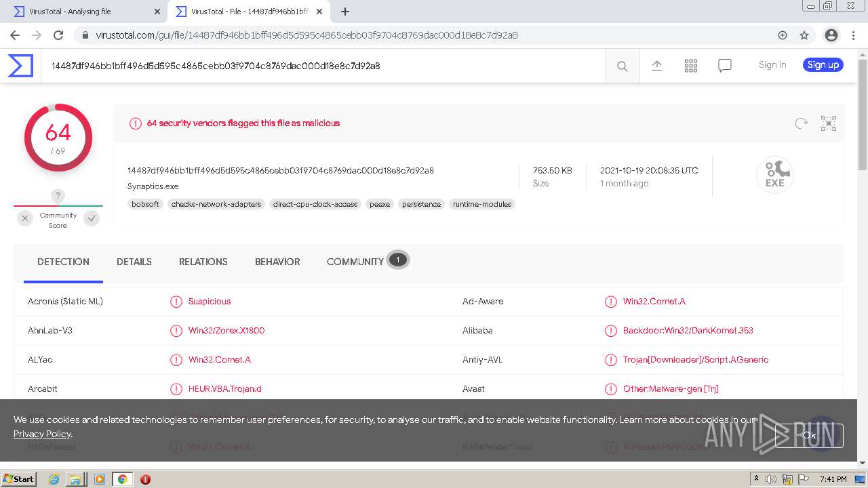The image size is (868, 488).
Task: Click 'Other:Malware-gen [Trj]' Avast result
Action: [x=671, y=389]
